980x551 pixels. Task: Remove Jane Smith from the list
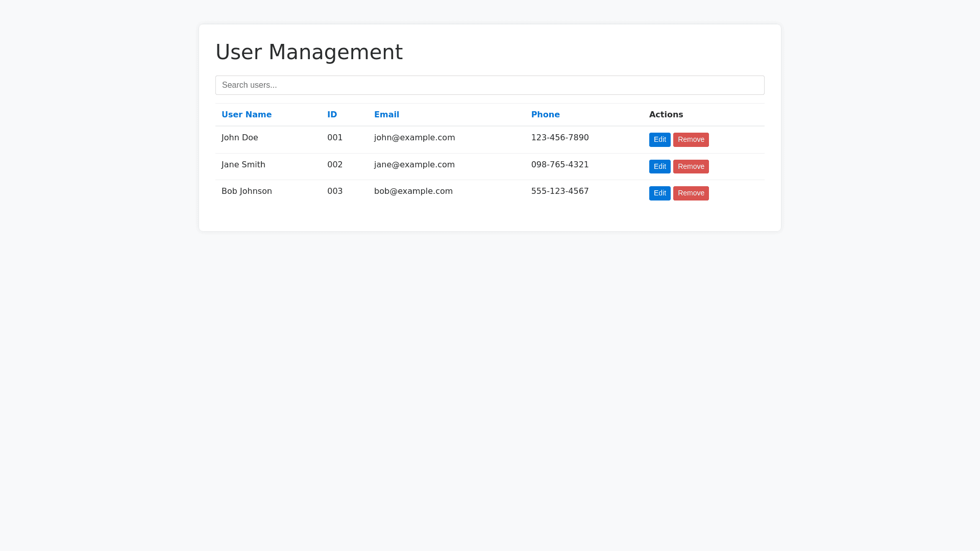click(691, 167)
